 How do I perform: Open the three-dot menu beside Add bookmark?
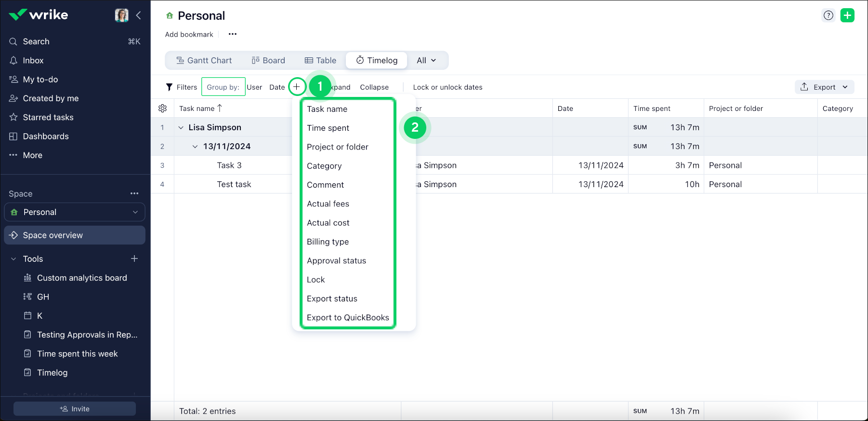pos(233,34)
